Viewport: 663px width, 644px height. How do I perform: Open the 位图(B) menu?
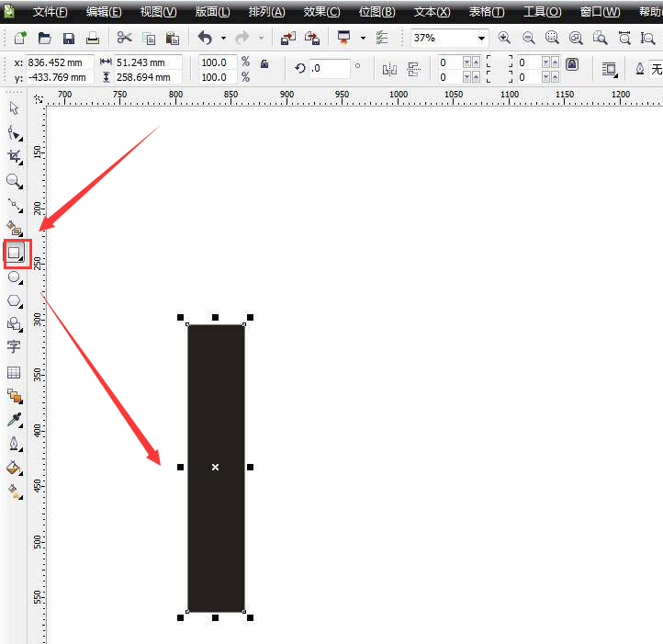pyautogui.click(x=376, y=12)
